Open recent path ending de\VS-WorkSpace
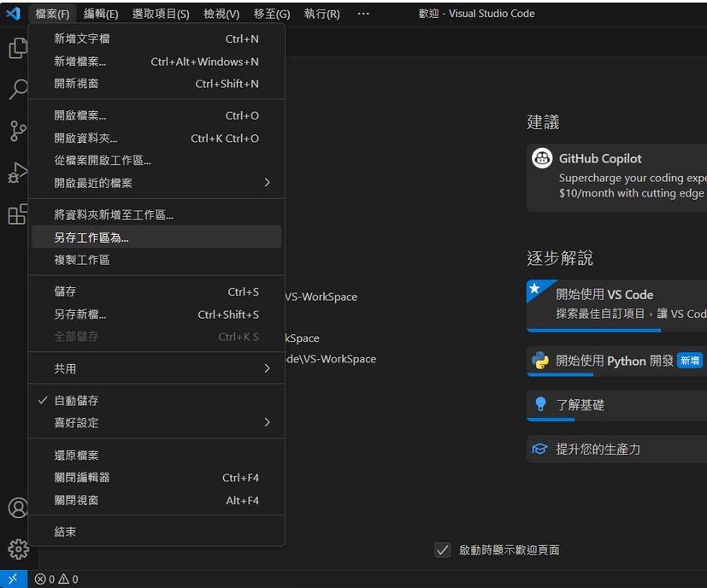Screen dimensions: 707x588 click(331, 359)
